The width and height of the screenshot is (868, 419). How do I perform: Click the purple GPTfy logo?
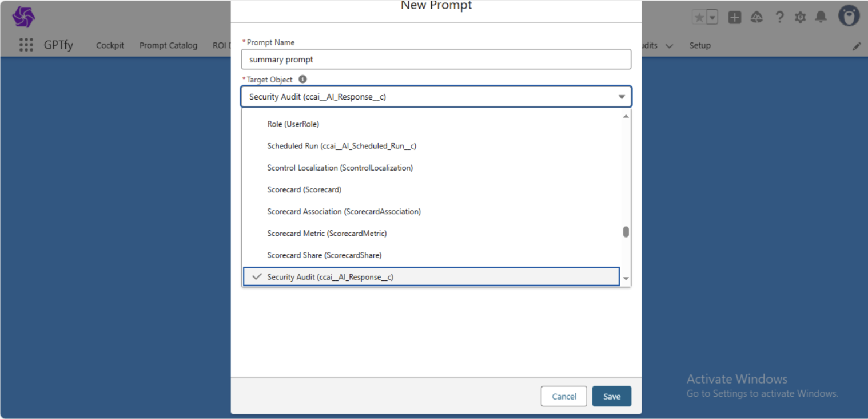click(23, 17)
